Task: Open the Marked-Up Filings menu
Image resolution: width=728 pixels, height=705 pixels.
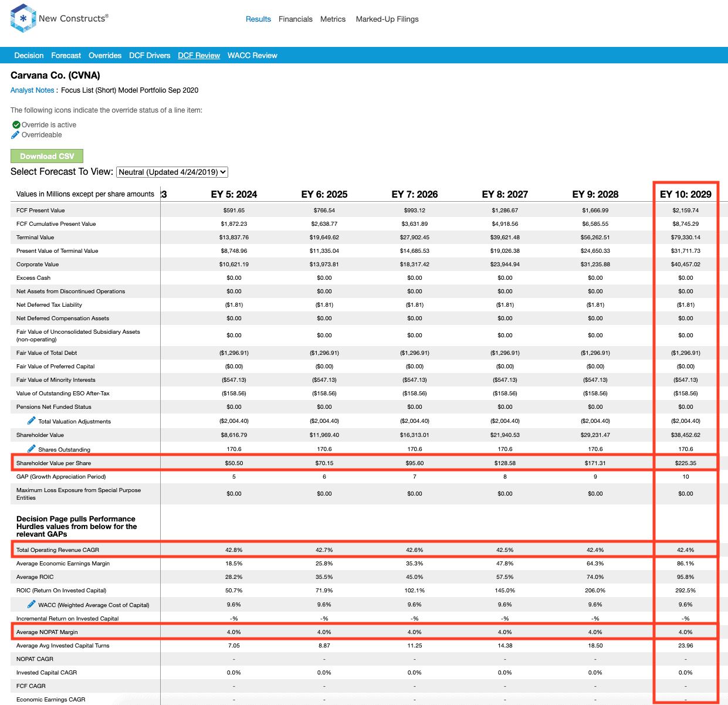Action: pos(387,19)
